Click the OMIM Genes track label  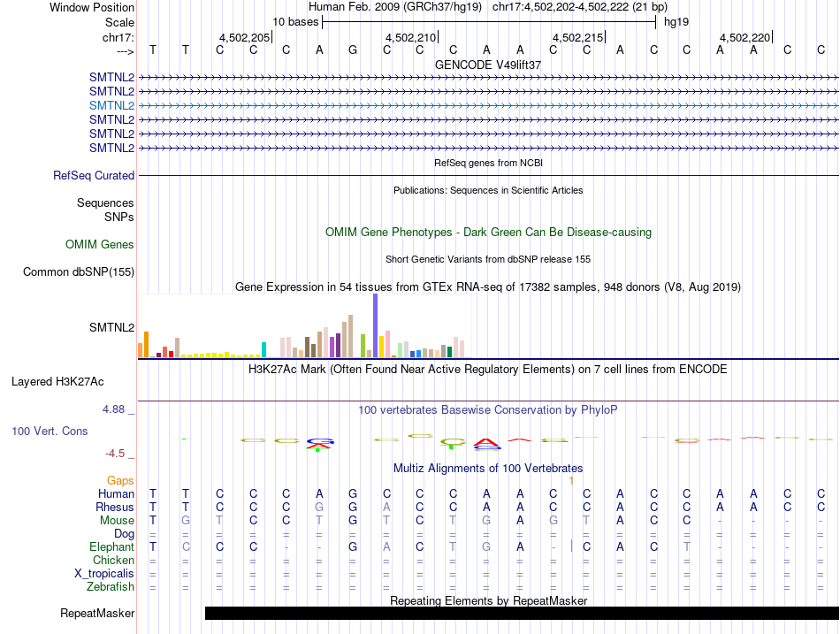point(99,244)
